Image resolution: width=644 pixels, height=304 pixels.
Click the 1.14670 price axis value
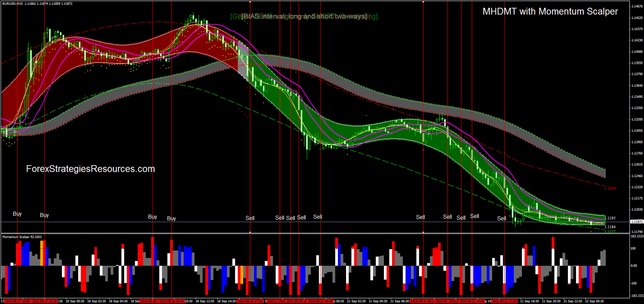pos(637,6)
